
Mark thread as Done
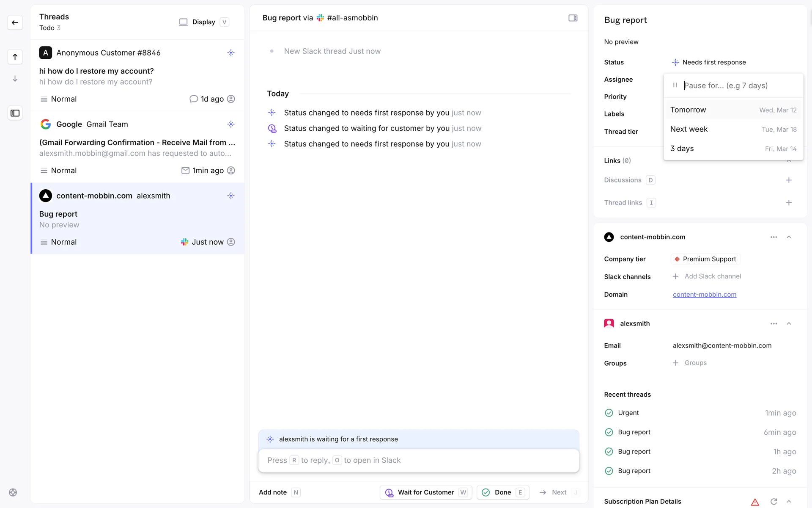502,492
